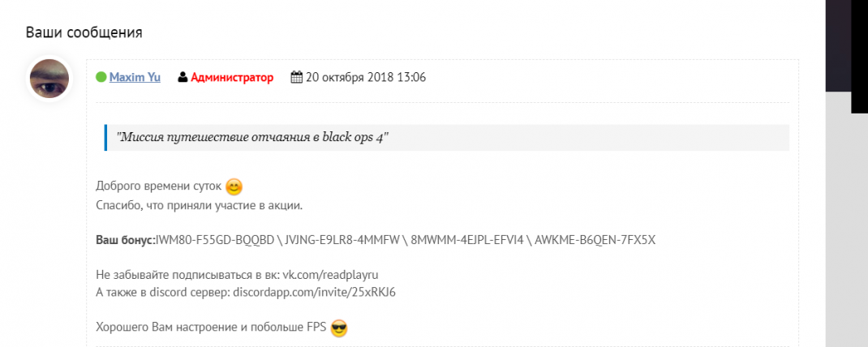Image resolution: width=868 pixels, height=347 pixels.
Task: Open the Maxim Yu profile link
Action: point(135,78)
